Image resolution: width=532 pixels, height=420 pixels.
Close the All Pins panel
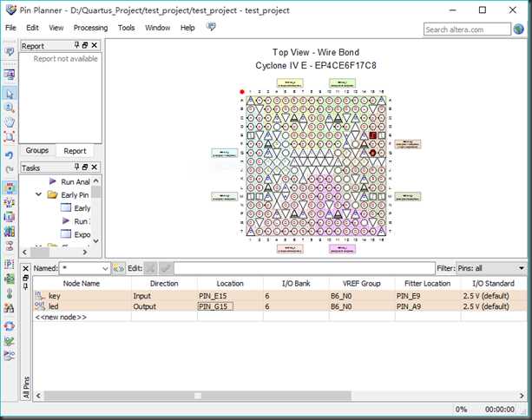(25, 269)
